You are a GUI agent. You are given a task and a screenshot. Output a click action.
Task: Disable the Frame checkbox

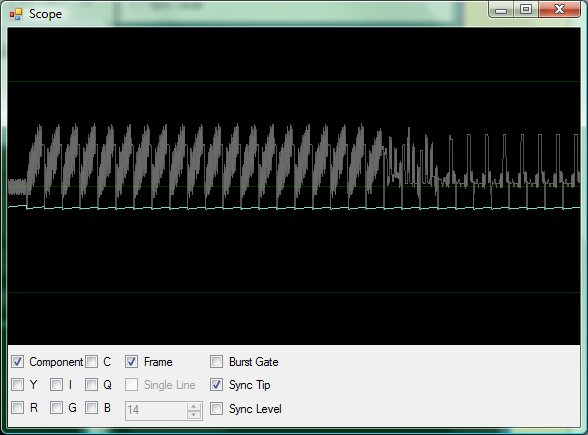(x=131, y=362)
